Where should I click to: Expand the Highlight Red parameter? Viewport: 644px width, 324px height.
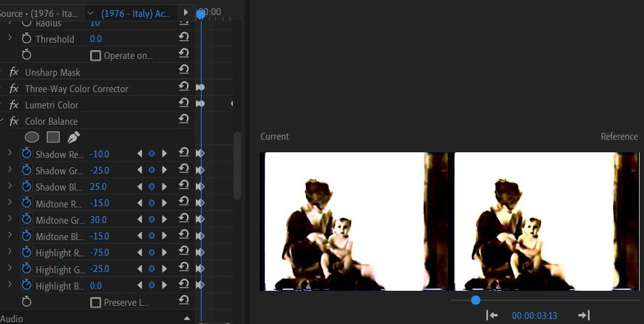(10, 252)
